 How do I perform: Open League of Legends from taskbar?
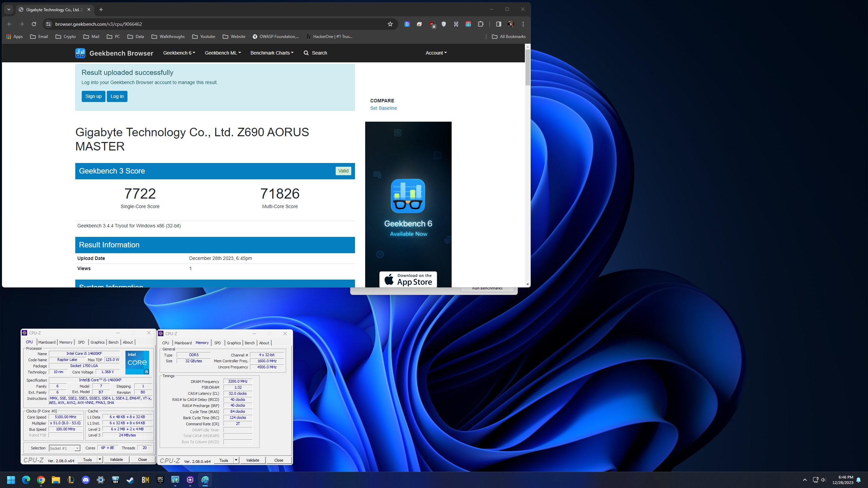click(x=71, y=480)
